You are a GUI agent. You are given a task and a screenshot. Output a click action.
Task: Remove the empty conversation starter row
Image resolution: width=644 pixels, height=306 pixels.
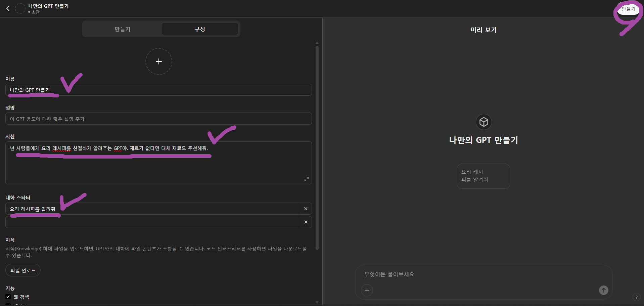click(x=306, y=222)
